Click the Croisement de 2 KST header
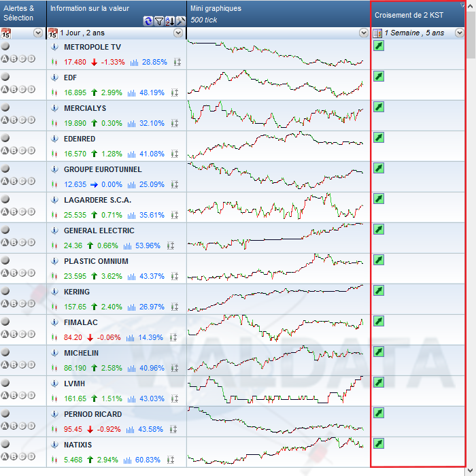The width and height of the screenshot is (476, 476). 418,14
